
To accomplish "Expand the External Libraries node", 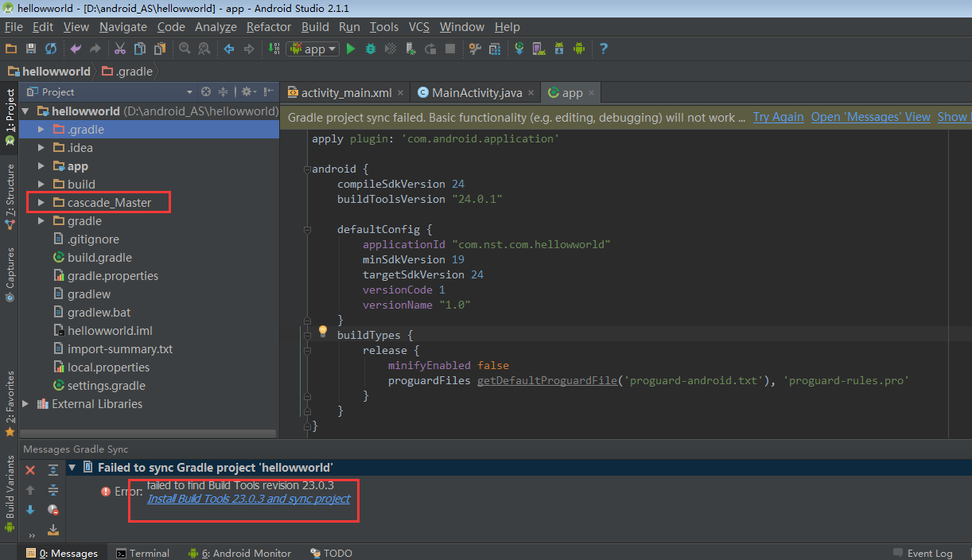I will point(25,404).
